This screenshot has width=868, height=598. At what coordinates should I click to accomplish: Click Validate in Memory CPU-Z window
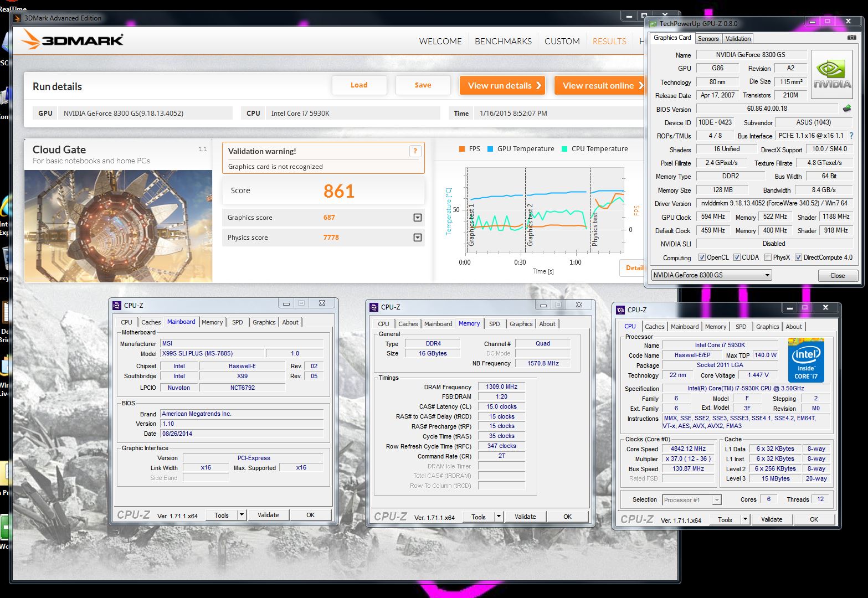[x=525, y=517]
